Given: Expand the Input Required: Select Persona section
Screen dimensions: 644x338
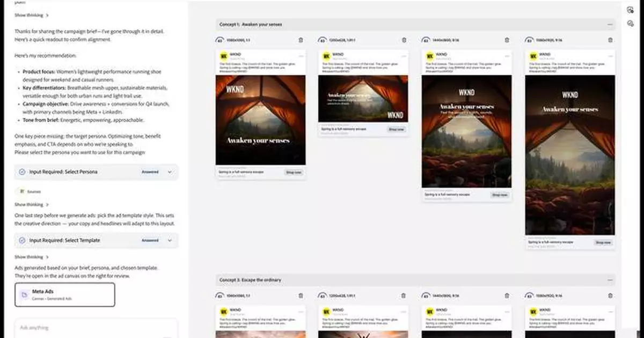Looking at the screenshot, I should (x=171, y=172).
